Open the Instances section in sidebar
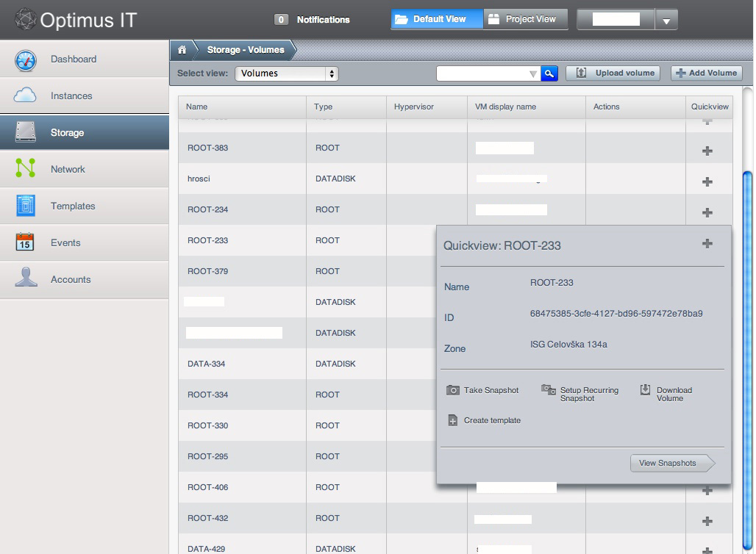The height and width of the screenshot is (554, 756). (x=71, y=96)
